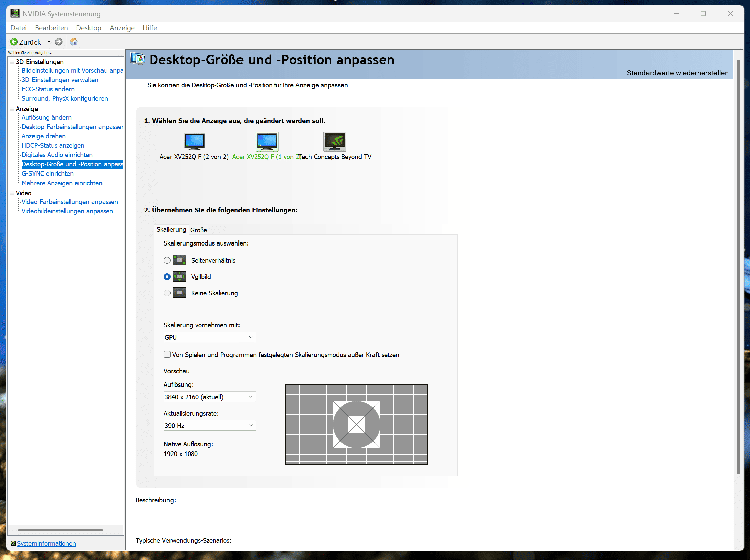The image size is (750, 560).
Task: Click the home icon in toolbar
Action: coord(74,42)
